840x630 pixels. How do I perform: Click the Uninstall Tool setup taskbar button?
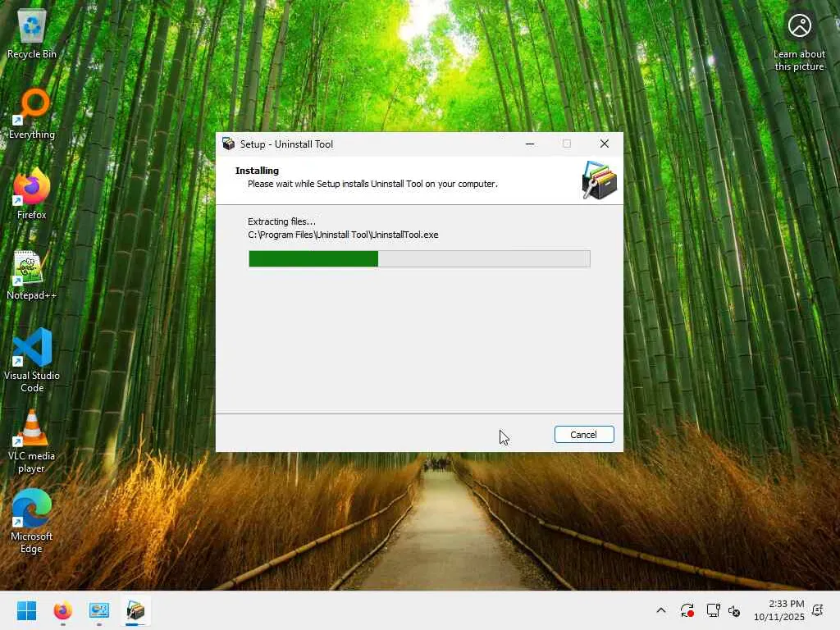pos(135,610)
